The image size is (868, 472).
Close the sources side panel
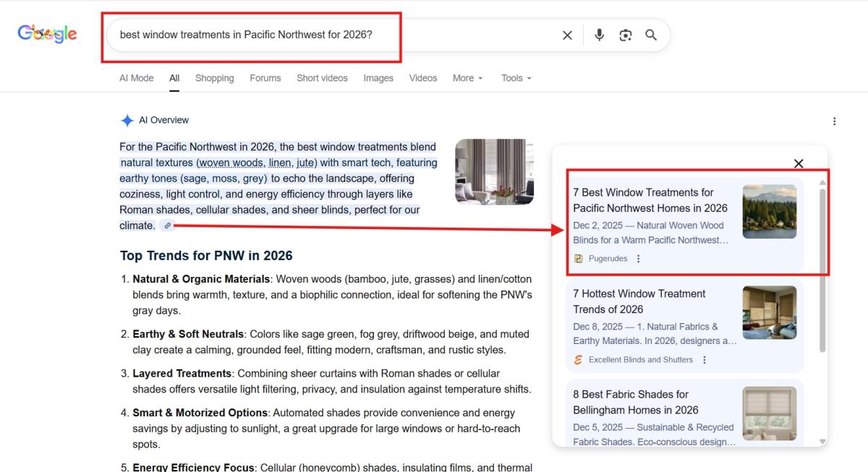click(799, 164)
